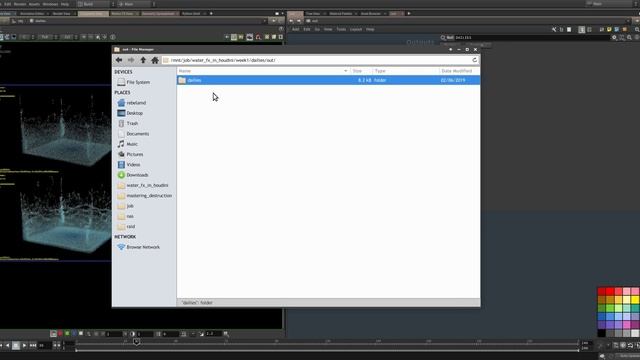
Task: Open the Main radial menu dropdown
Action: 136,4
